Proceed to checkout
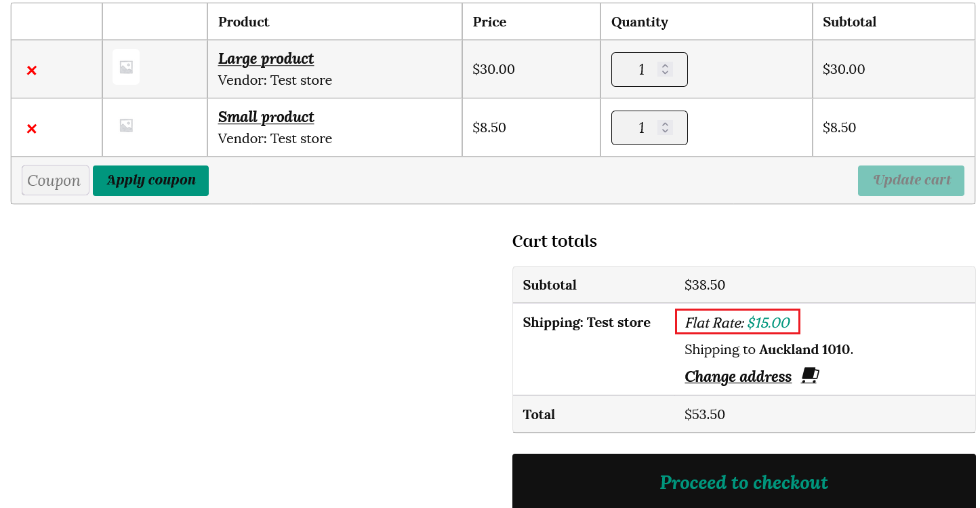This screenshot has height=508, width=980. tap(743, 482)
